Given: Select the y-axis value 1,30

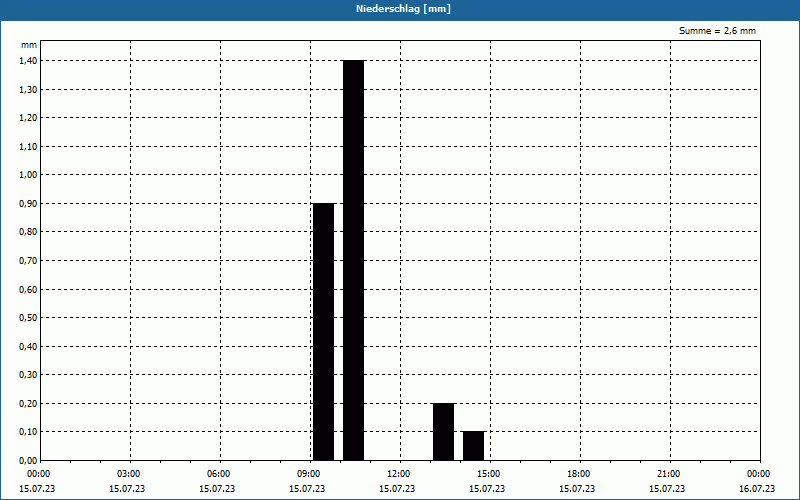Looking at the screenshot, I should (28, 89).
